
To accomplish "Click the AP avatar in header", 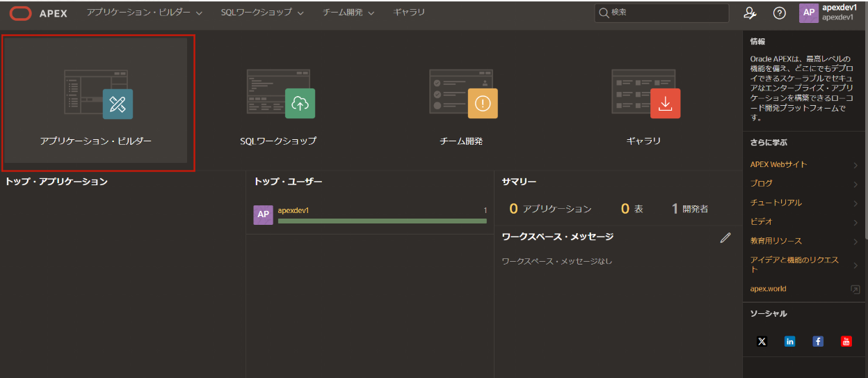I will pos(809,13).
